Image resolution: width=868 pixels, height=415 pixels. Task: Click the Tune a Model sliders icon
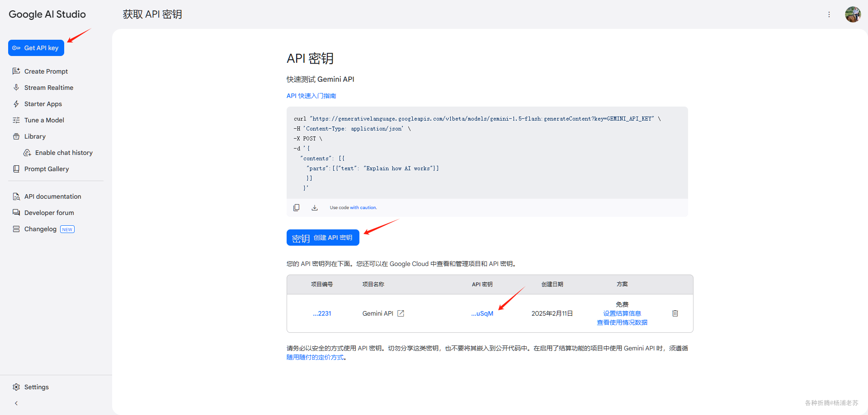tap(16, 120)
